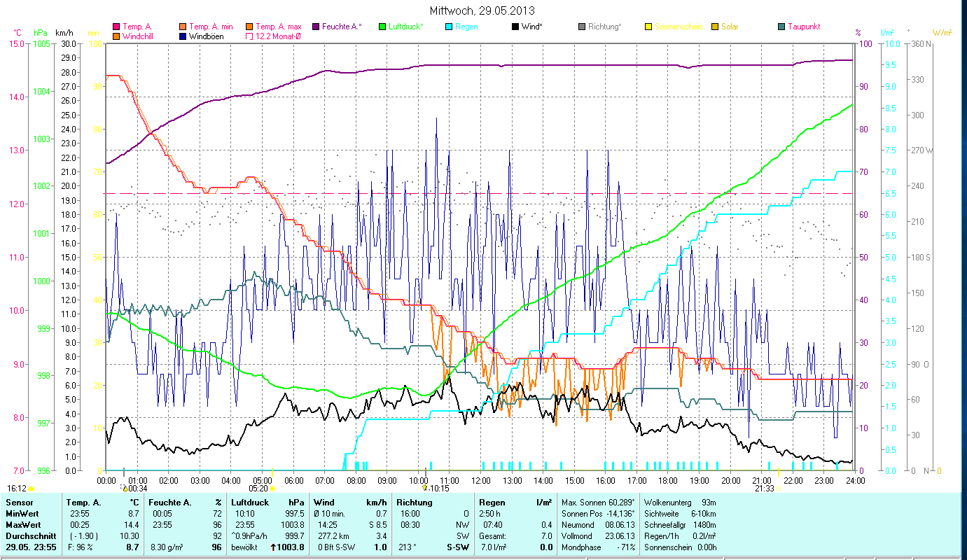
Task: Click the green Luftdruck* color swatch
Action: pos(382,27)
